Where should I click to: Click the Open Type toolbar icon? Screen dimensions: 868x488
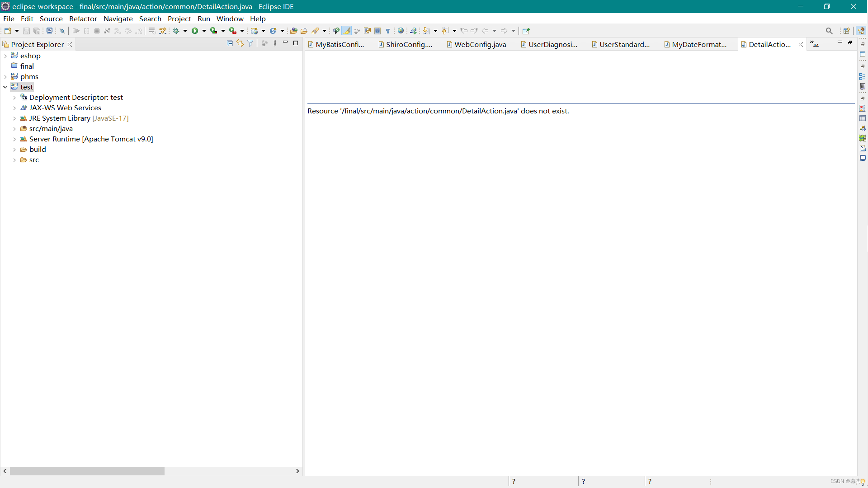(293, 31)
